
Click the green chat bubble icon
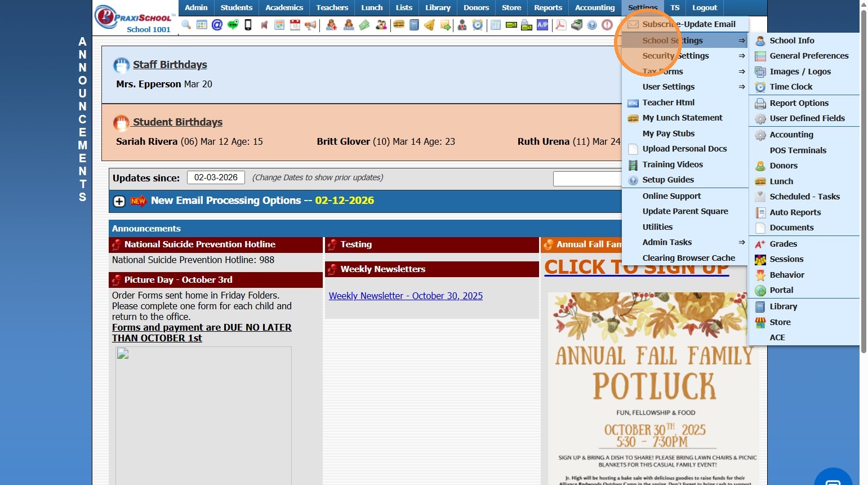[233, 25]
